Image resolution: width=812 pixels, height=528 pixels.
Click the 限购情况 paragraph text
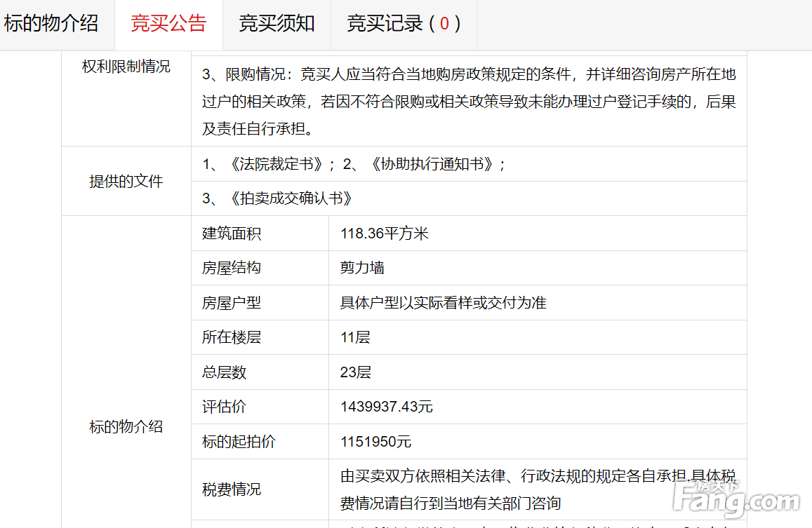point(469,102)
